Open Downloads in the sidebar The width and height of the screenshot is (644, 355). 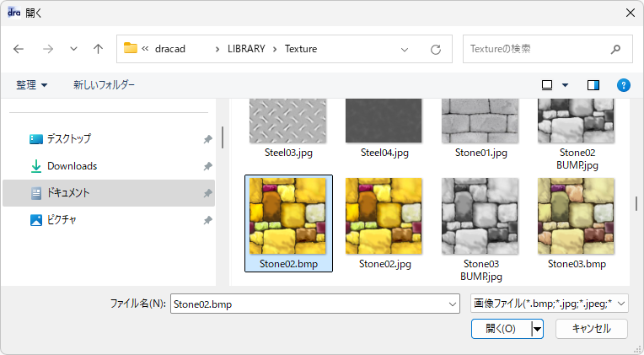tap(109, 166)
